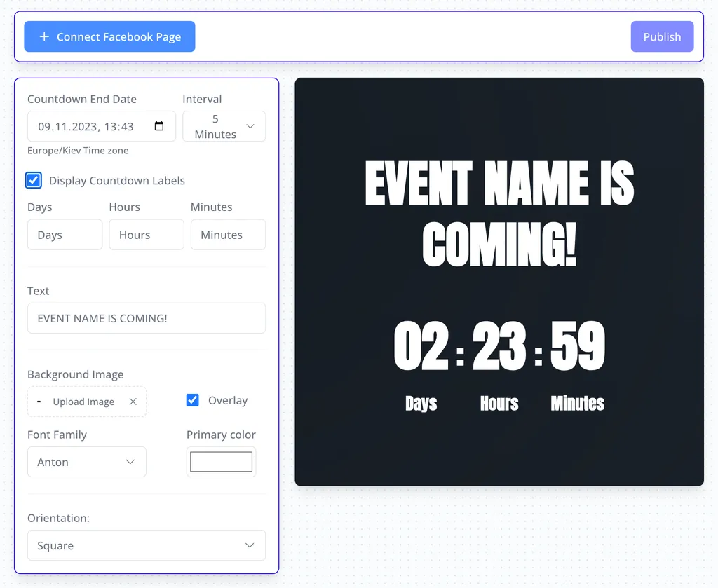
Task: Open the Primary color swatch
Action: click(x=221, y=461)
